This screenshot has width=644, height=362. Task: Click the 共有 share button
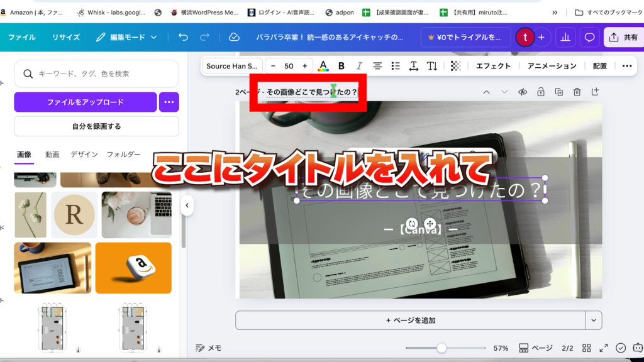tap(623, 37)
